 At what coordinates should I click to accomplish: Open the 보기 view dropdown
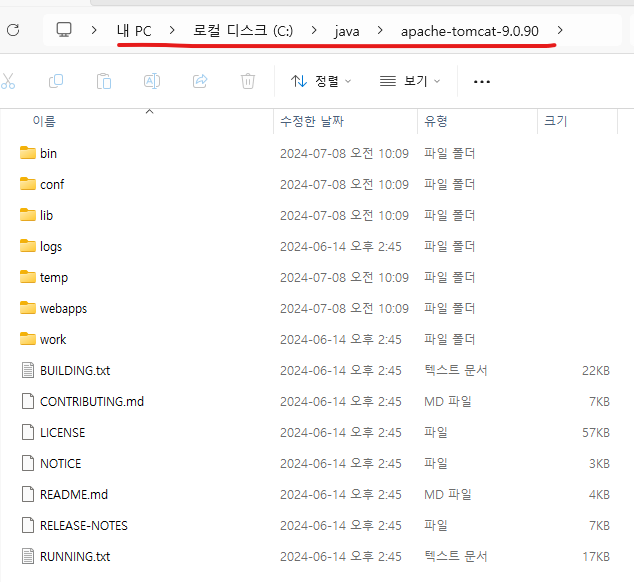tap(410, 81)
